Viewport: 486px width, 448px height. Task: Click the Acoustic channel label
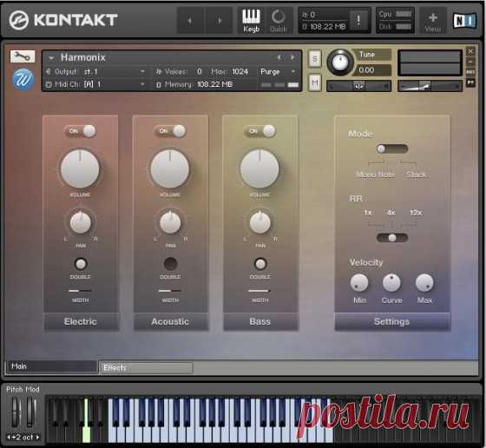coord(170,322)
